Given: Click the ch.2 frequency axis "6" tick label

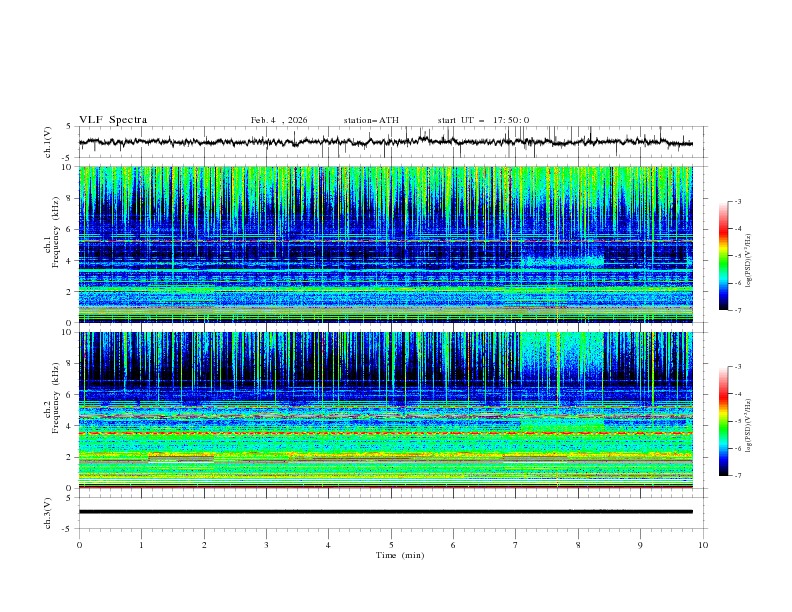Looking at the screenshot, I should 70,395.
